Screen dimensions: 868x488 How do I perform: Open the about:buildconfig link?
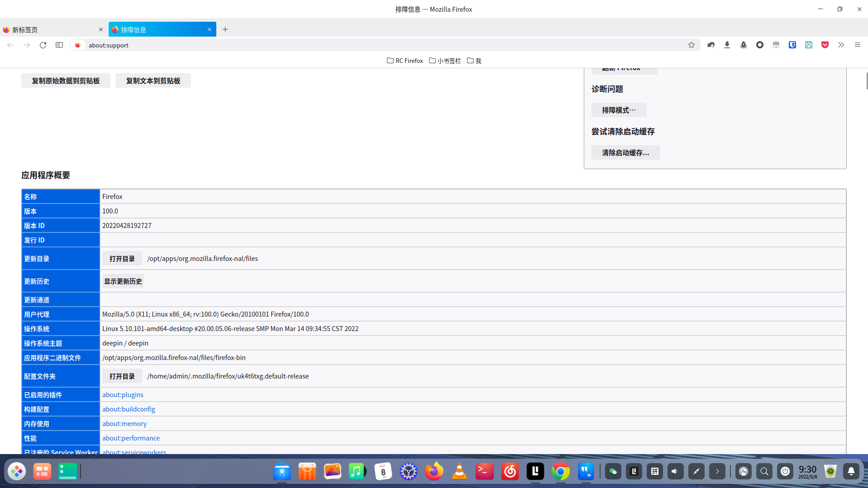tap(129, 409)
